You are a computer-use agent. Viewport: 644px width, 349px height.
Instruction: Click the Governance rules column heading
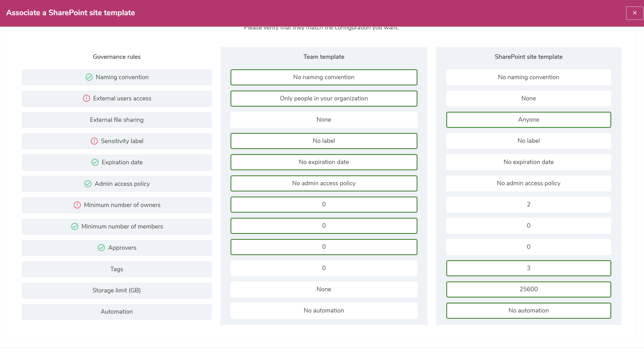(x=117, y=57)
